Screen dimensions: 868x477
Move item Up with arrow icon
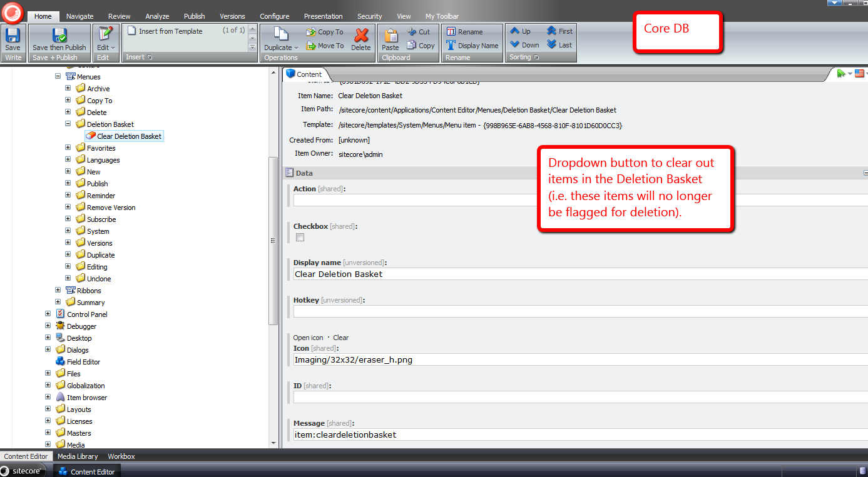[x=515, y=31]
